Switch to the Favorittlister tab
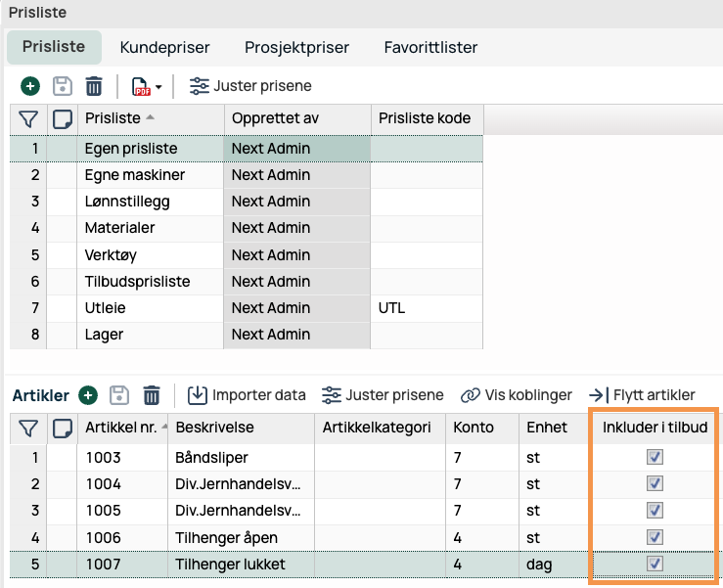723x588 pixels. tap(430, 47)
